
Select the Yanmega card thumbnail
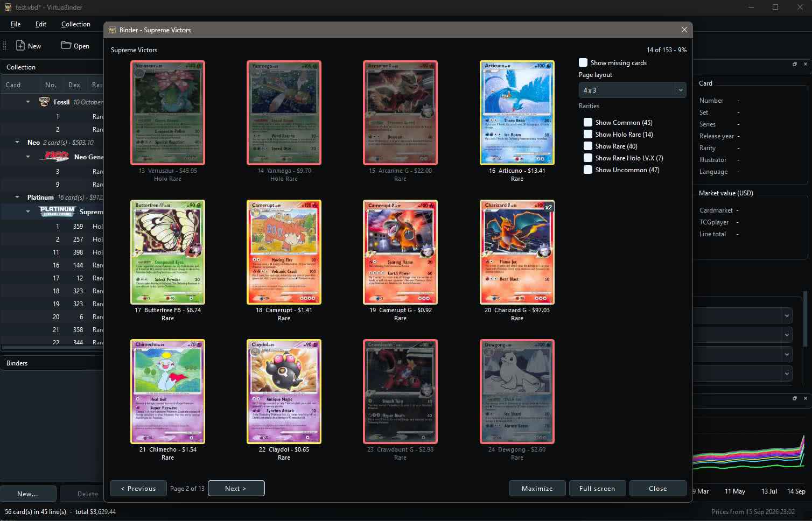(x=284, y=112)
